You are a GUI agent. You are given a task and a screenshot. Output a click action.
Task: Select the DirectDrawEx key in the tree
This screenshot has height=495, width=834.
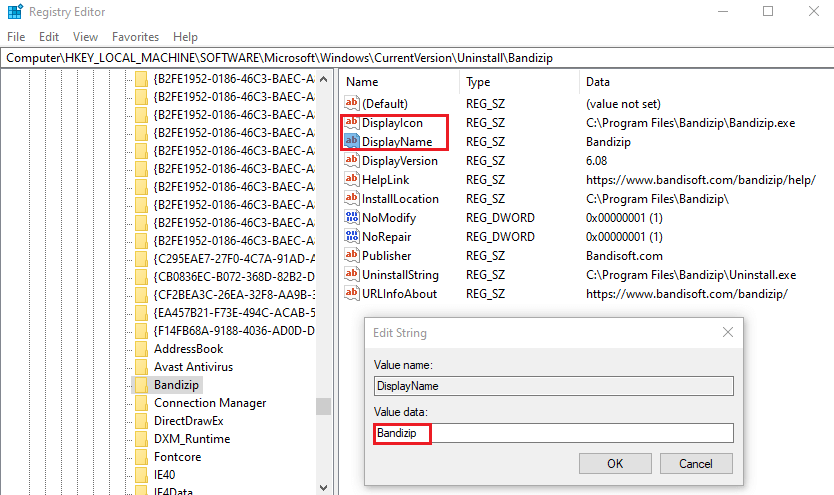click(x=189, y=421)
